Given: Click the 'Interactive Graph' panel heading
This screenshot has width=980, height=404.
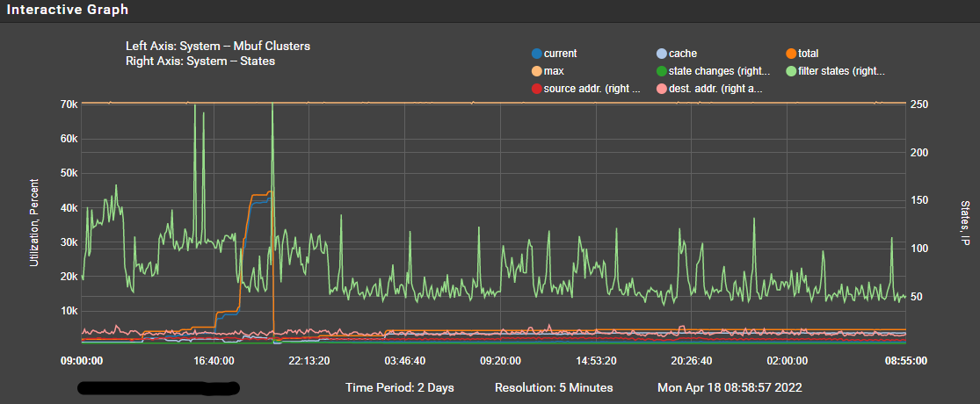Looking at the screenshot, I should click(67, 10).
